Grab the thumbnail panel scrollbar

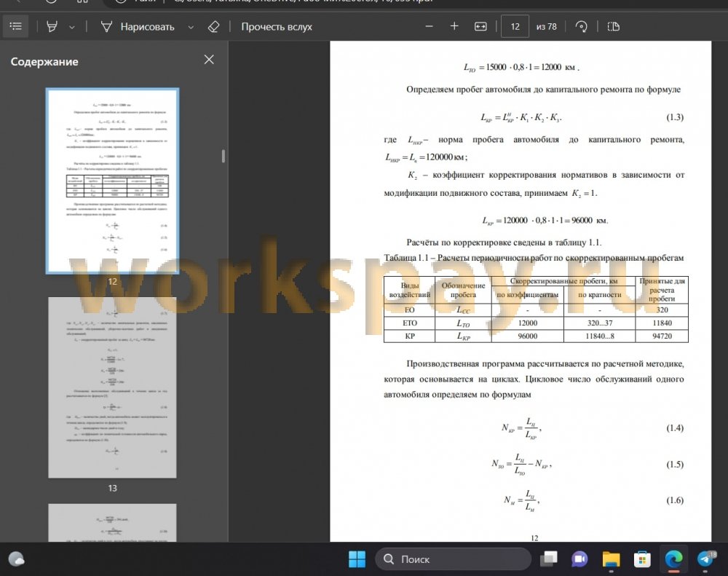click(223, 156)
